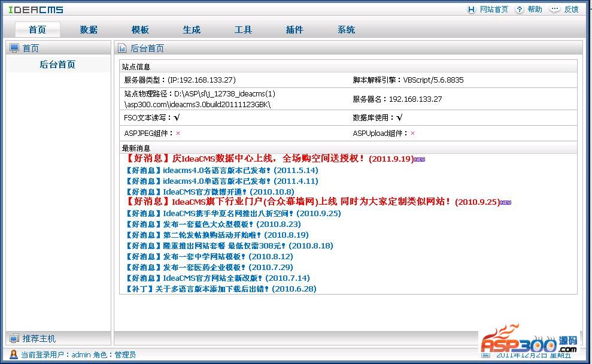Click the 网站首页 home icon
This screenshot has width=592, height=364.
tap(471, 10)
